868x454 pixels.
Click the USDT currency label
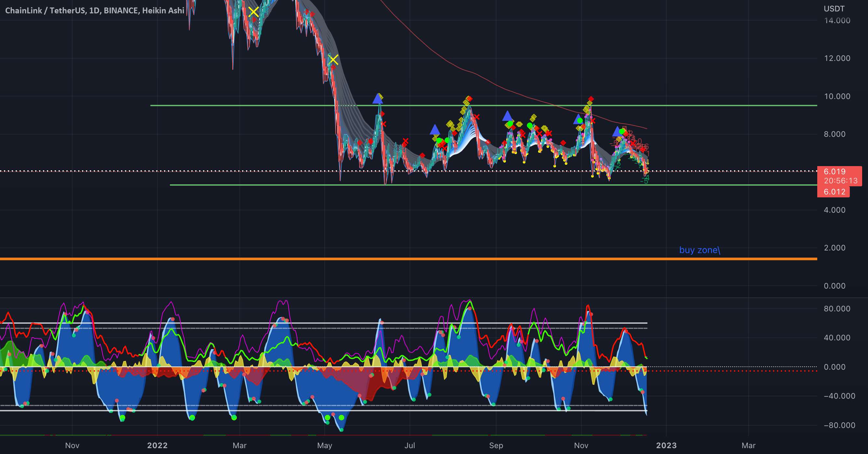(x=834, y=9)
